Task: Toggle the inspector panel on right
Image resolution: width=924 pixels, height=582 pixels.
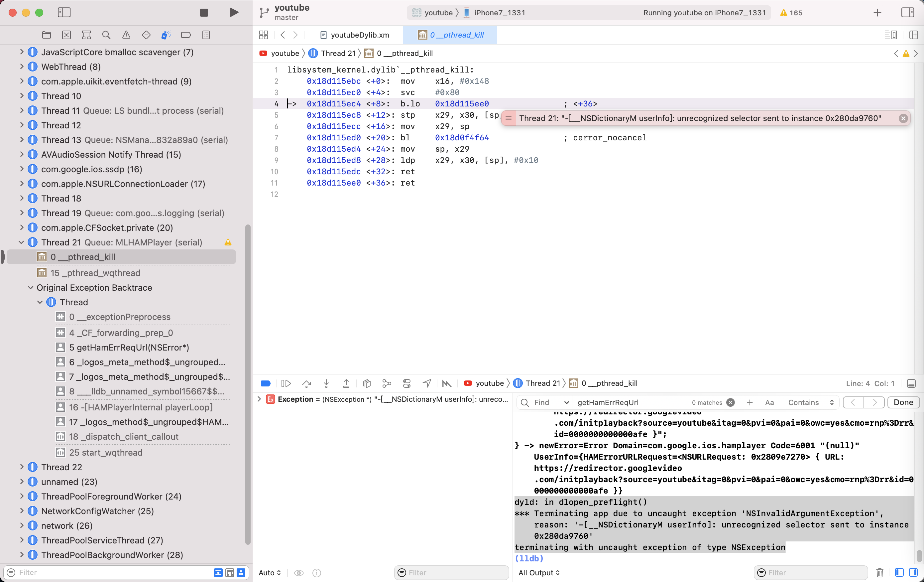Action: coord(907,13)
